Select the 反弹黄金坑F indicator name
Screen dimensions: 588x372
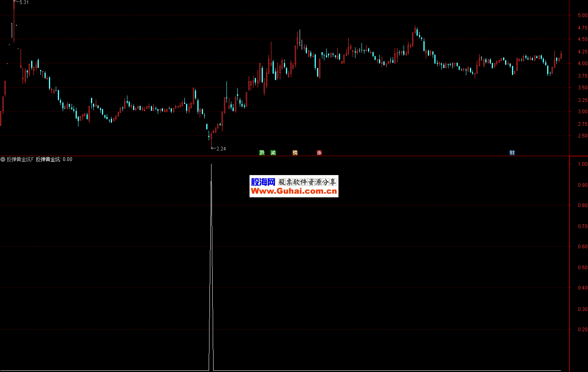pyautogui.click(x=20, y=159)
